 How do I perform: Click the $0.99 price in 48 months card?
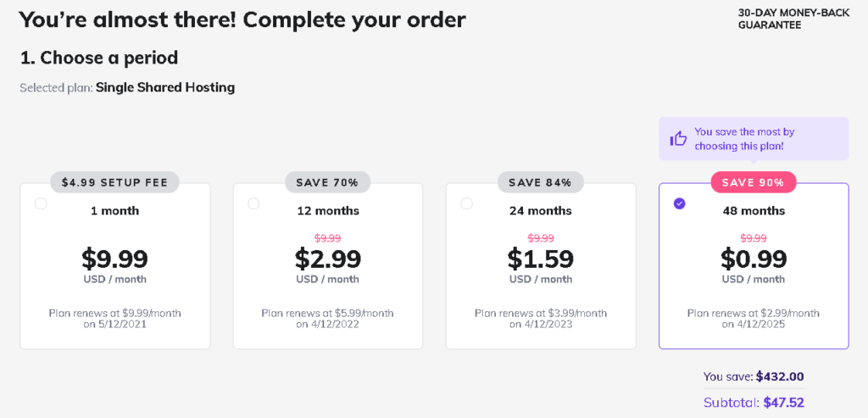tap(754, 259)
